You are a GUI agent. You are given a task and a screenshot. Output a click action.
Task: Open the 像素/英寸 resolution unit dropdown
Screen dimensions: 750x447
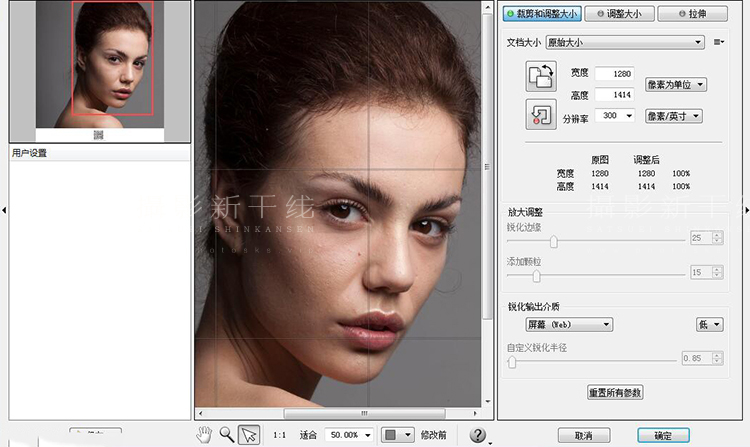coord(673,116)
